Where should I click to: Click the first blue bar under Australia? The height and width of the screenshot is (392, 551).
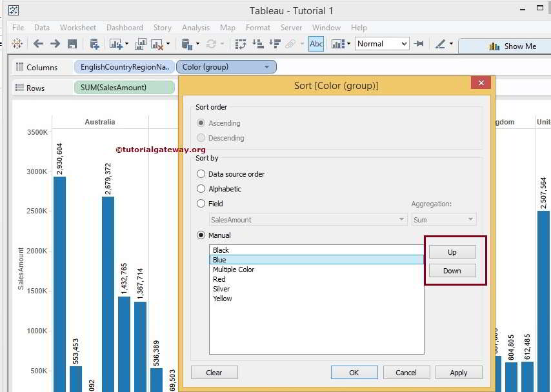(59, 284)
